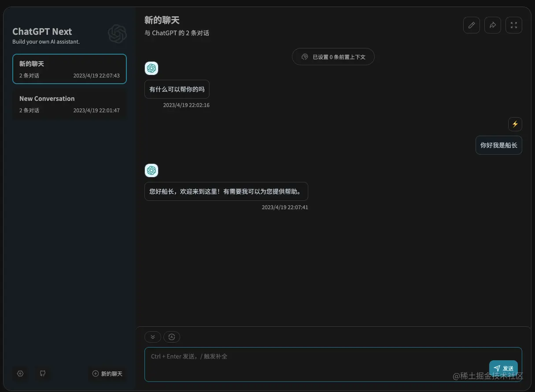
Task: Click the ChatGPT logo avatar on first message
Action: [151, 68]
